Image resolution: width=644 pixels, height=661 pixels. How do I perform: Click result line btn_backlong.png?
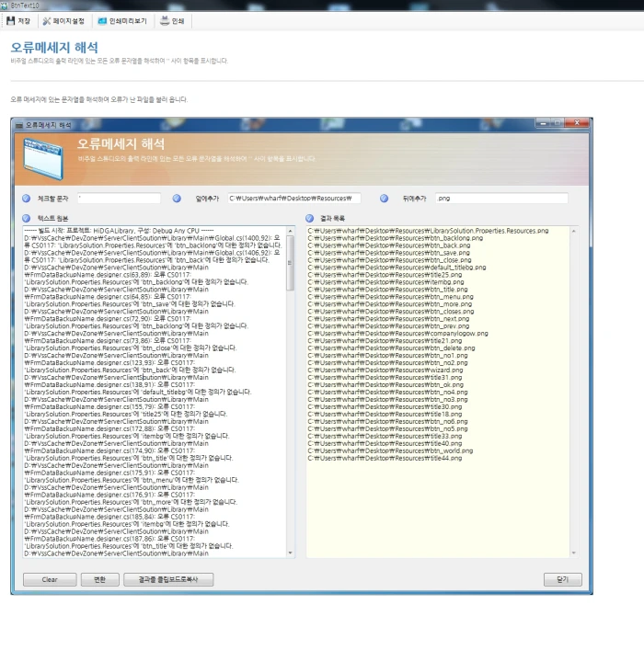[x=396, y=238]
